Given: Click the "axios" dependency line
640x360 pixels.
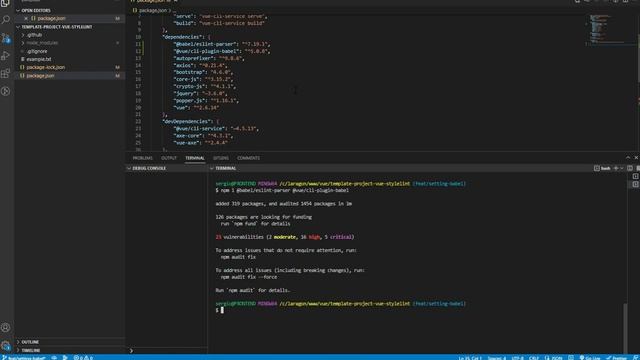Looking at the screenshot, I should [x=200, y=65].
